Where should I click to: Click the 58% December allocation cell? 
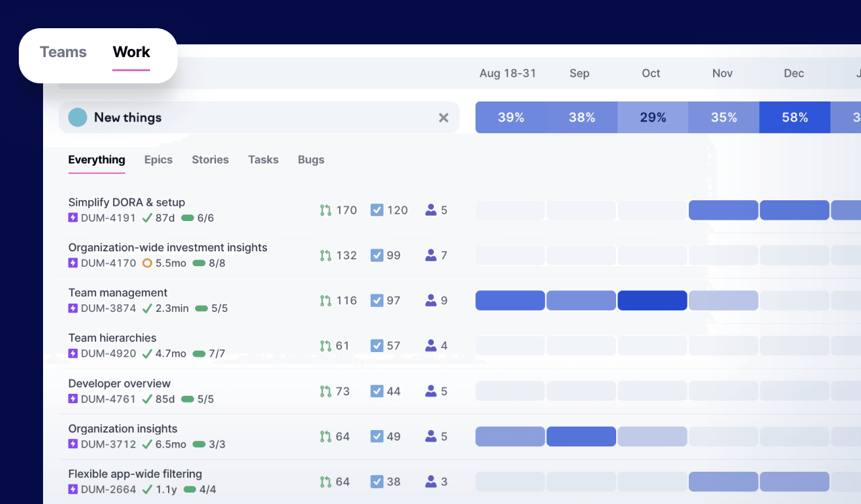[x=794, y=118]
